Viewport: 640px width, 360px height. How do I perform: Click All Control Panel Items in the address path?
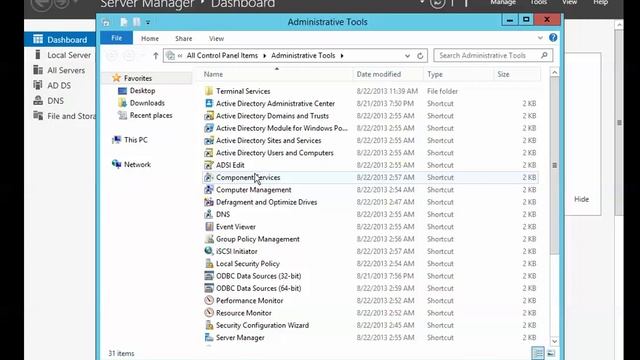(x=222, y=56)
